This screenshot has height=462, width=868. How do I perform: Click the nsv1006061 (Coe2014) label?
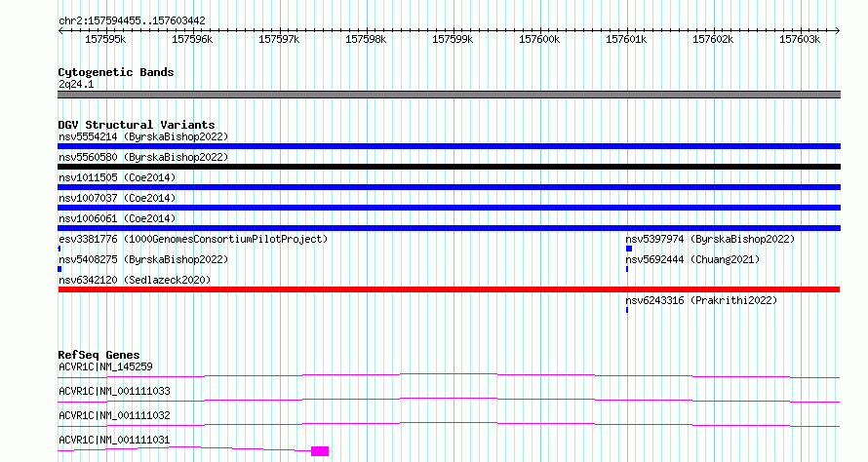[x=117, y=218]
